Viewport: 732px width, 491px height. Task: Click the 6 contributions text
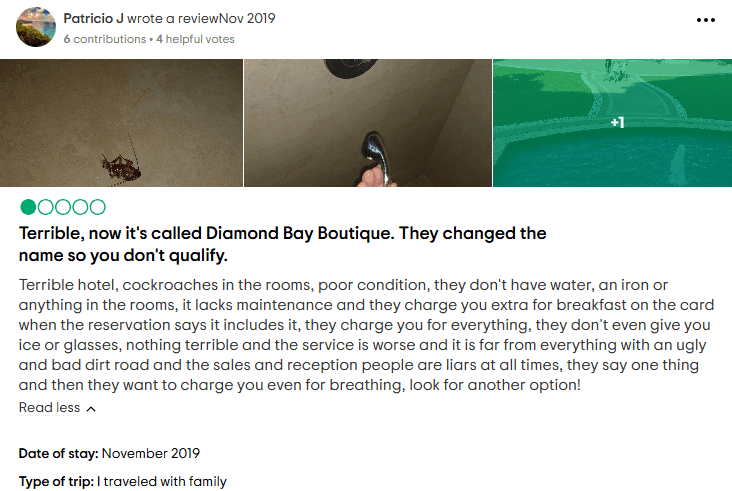[105, 39]
